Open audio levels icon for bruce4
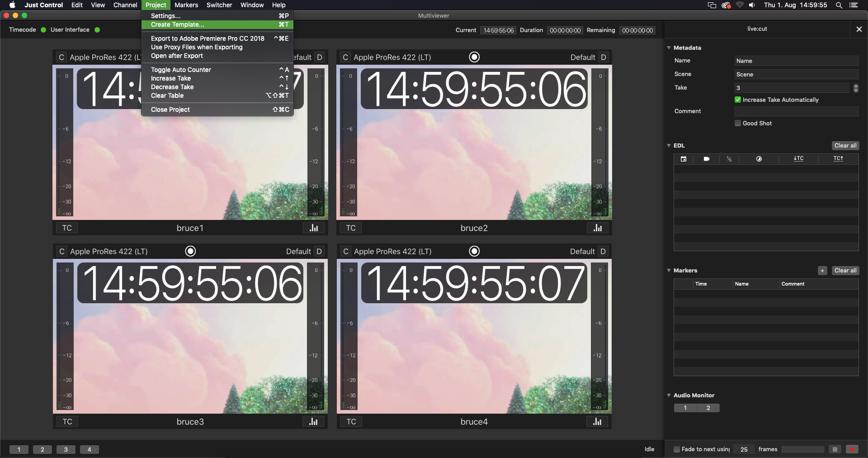868x458 pixels. 598,421
